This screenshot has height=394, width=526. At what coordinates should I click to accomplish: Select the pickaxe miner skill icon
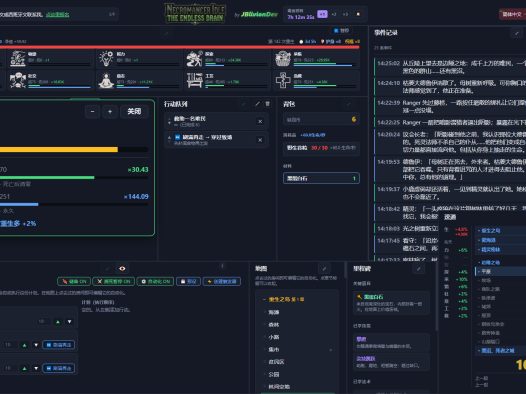tap(195, 58)
